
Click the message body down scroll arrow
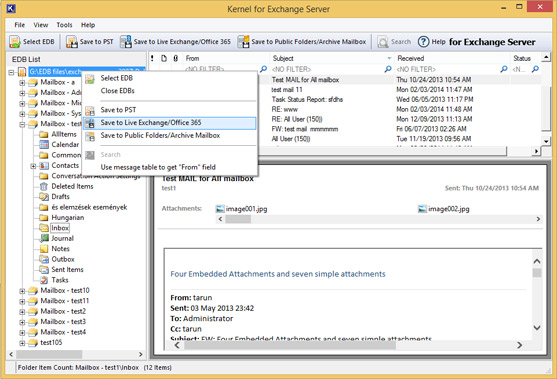click(537, 327)
